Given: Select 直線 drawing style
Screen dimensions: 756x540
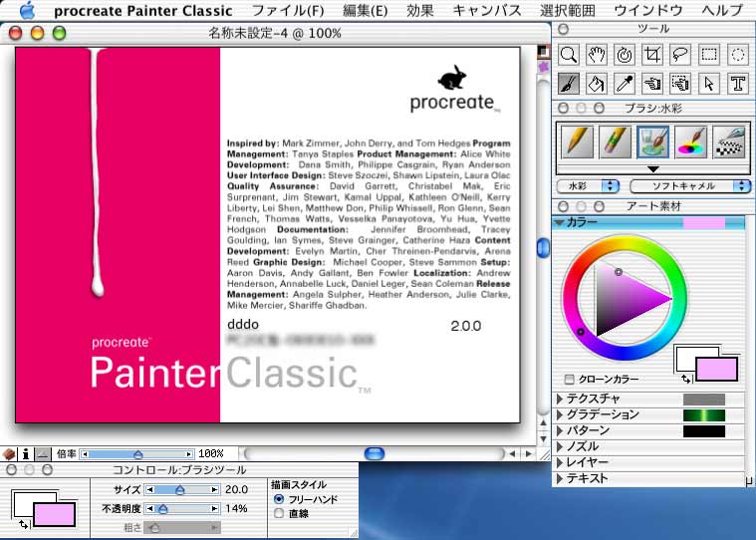Looking at the screenshot, I should pos(279,513).
